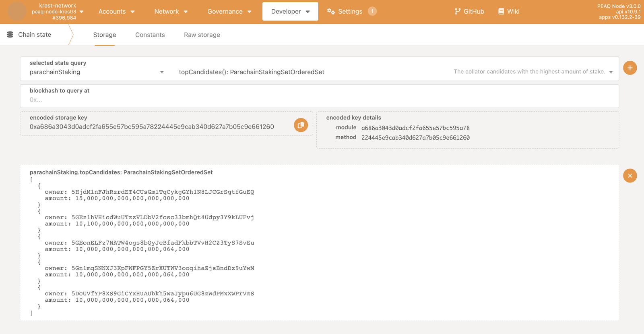This screenshot has height=334, width=644.
Task: Remove the topCandidates query result
Action: (x=630, y=176)
